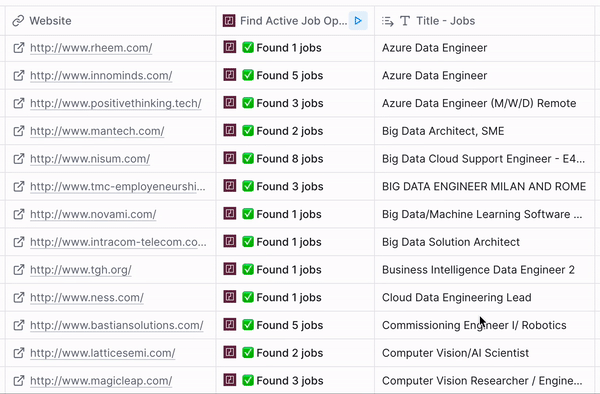Image resolution: width=600 pixels, height=394 pixels.
Task: Select 'Azure Data Engineer' cell in rheem.com row
Action: coord(484,48)
